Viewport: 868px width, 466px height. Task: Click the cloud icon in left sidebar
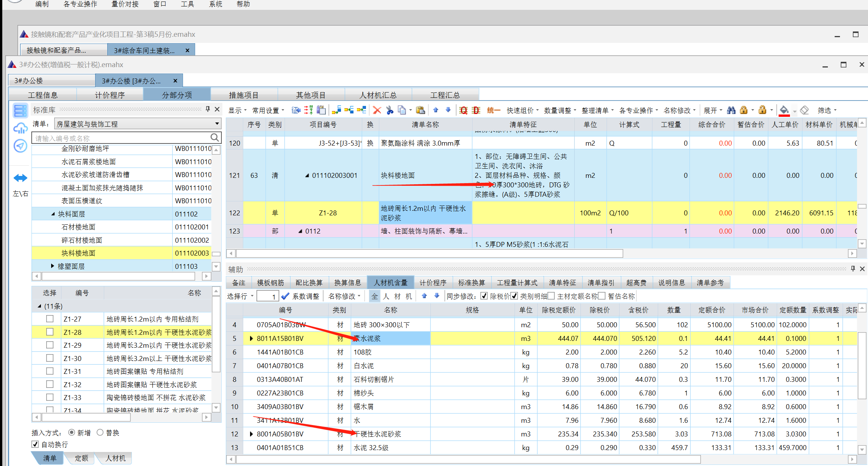tap(20, 128)
